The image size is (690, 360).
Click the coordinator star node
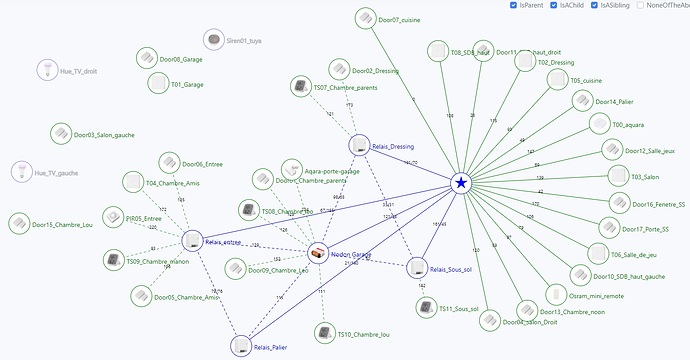tap(461, 183)
